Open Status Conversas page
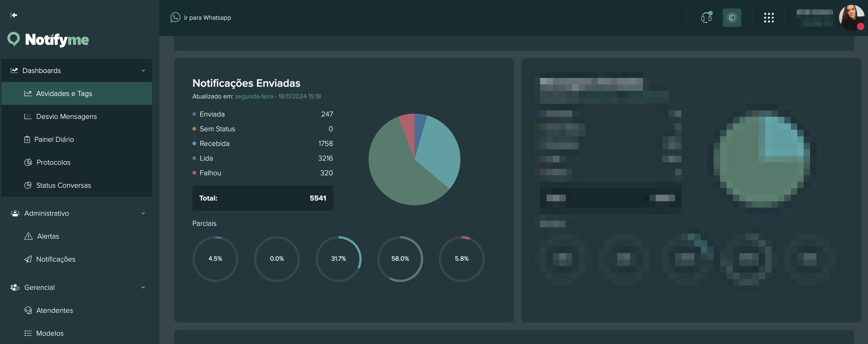Viewport: 868px width, 344px height. [63, 185]
